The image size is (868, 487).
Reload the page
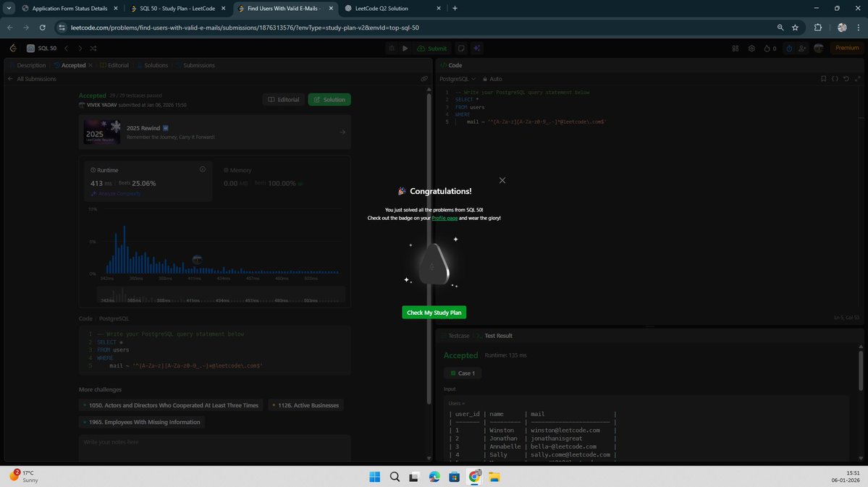(43, 27)
